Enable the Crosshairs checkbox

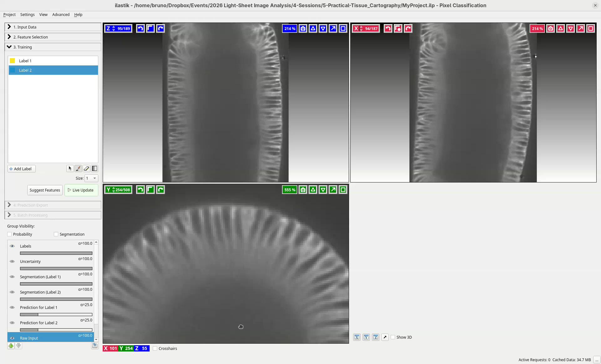[x=155, y=348]
